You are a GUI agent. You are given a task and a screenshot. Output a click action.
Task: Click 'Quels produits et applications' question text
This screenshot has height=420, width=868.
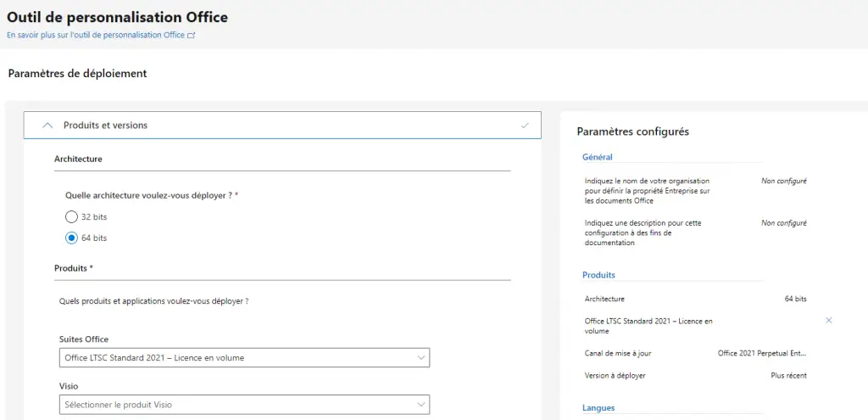pos(153,302)
